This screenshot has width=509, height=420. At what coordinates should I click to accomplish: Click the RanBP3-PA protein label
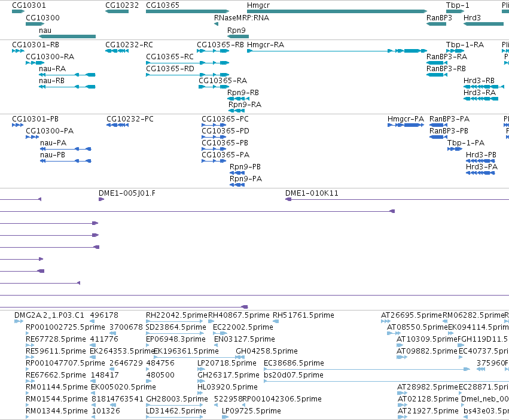(x=450, y=119)
